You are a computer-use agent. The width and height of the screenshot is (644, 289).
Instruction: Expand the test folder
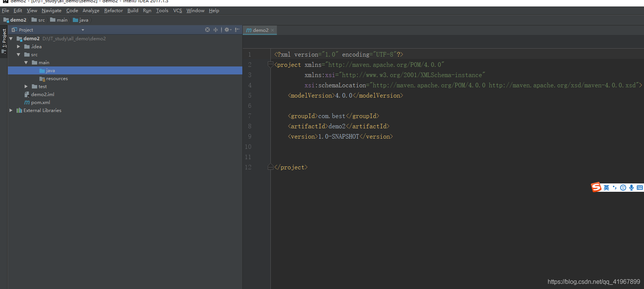26,87
